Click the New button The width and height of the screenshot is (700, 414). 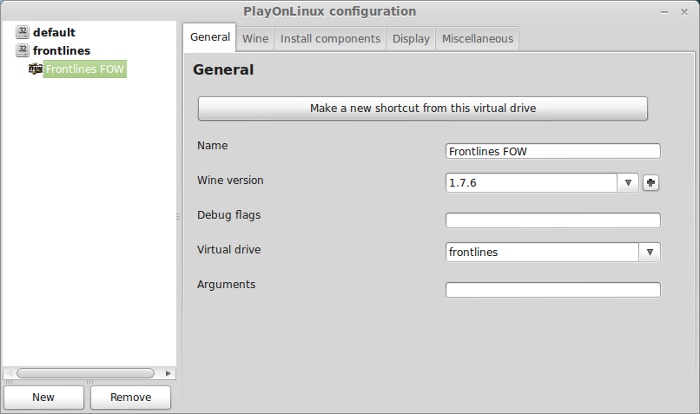pyautogui.click(x=44, y=397)
